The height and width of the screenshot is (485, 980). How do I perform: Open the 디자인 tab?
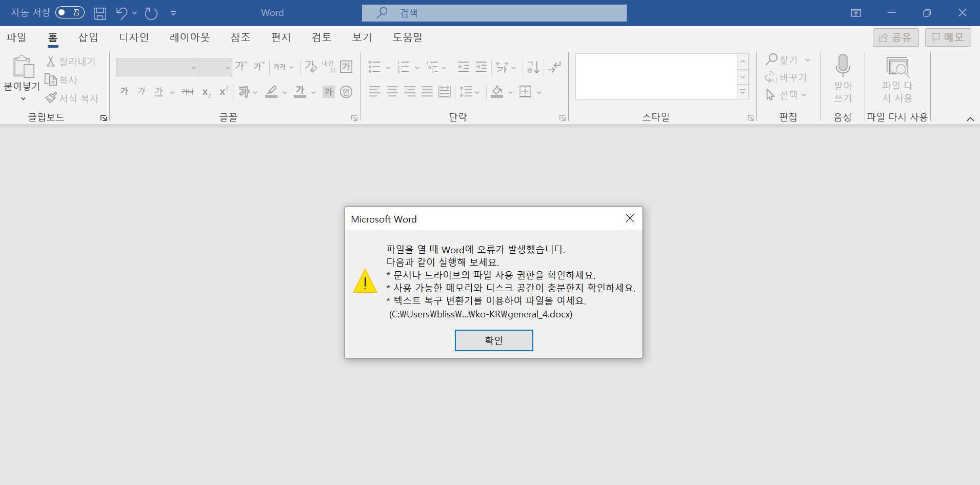(x=134, y=37)
